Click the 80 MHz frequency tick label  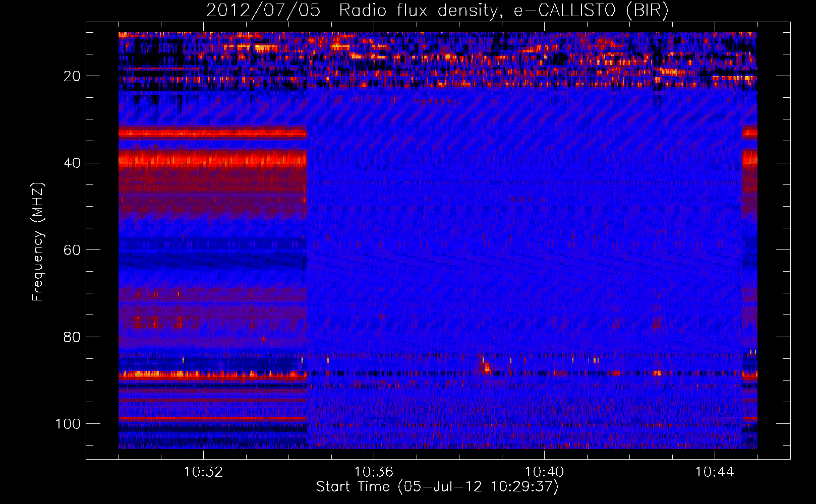point(72,337)
